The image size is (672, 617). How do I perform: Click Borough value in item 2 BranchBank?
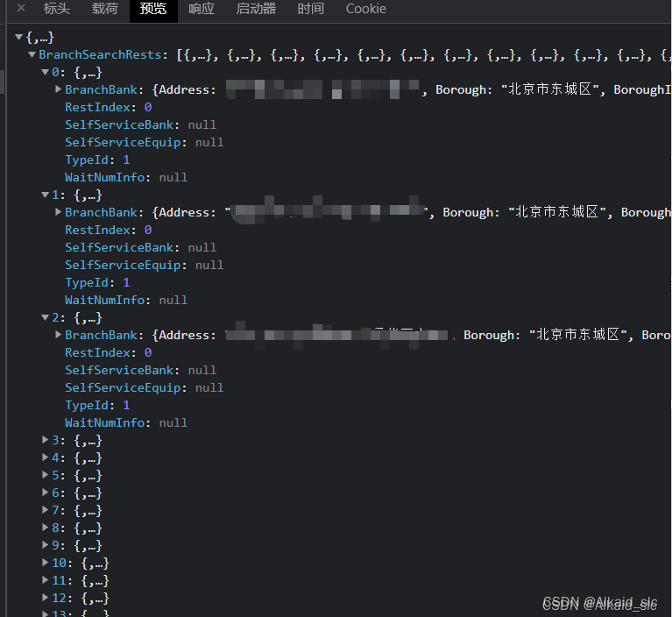point(578,335)
